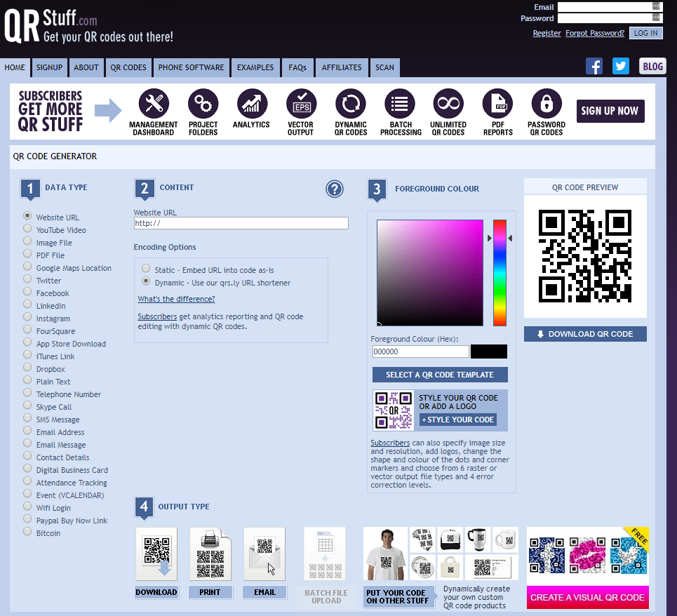
Task: Select Dynamic qrs.ly URL shortener option
Action: coord(146,281)
